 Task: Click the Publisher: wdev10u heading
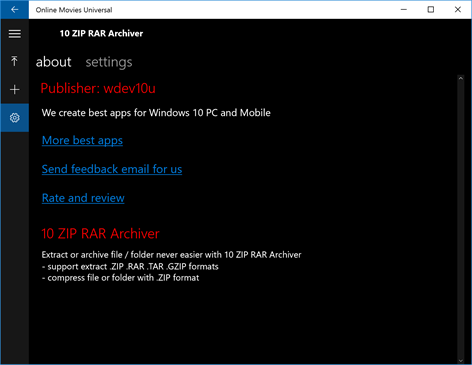(98, 88)
